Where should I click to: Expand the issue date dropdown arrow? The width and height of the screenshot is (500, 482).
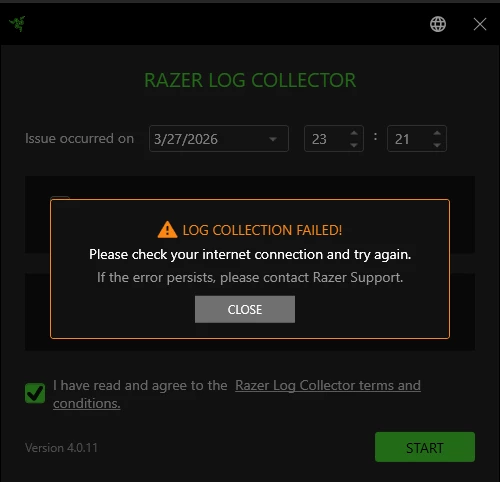273,139
